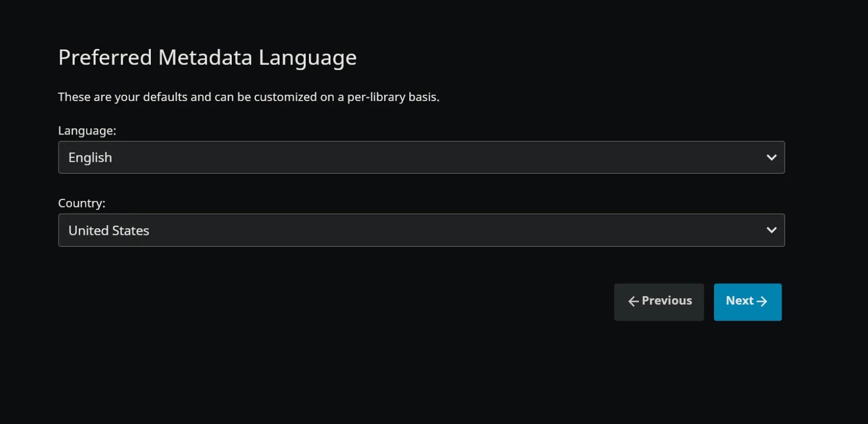Return to the Previous setup step
The width and height of the screenshot is (868, 424).
[658, 302]
